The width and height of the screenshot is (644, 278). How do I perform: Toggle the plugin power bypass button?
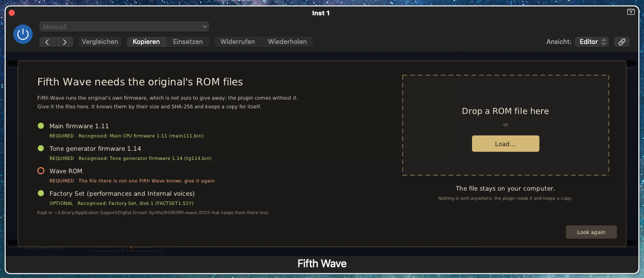(x=22, y=34)
